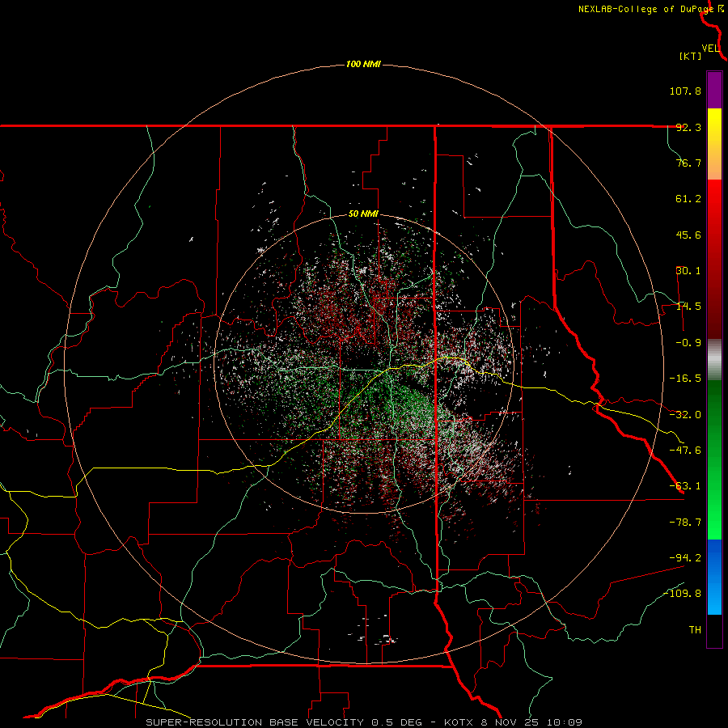Click the blue segment of velocity color bar

(714, 577)
